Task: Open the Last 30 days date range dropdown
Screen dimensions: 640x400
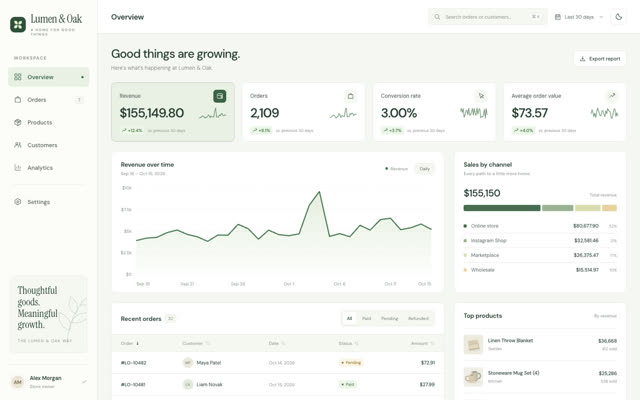Action: click(579, 17)
